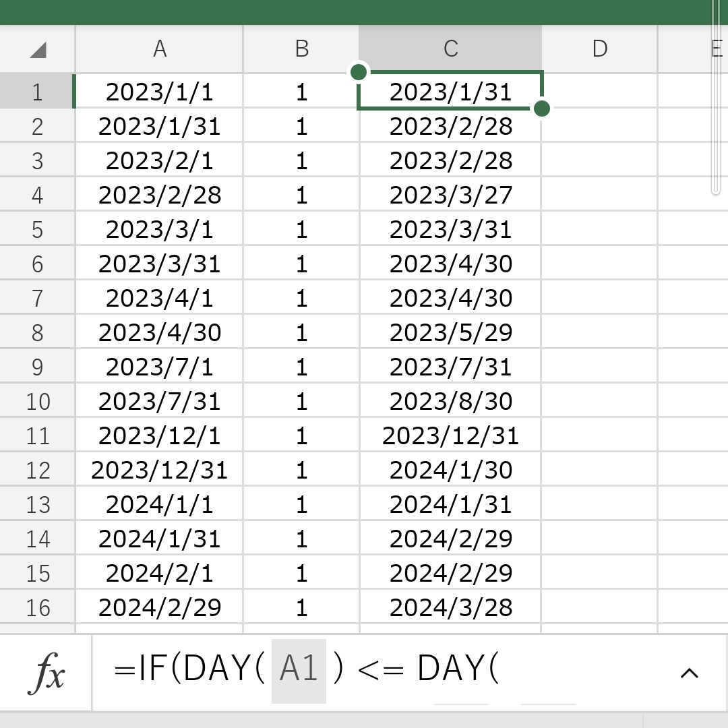Select row 1 header
Image resolution: width=728 pixels, height=728 pixels.
tap(37, 92)
